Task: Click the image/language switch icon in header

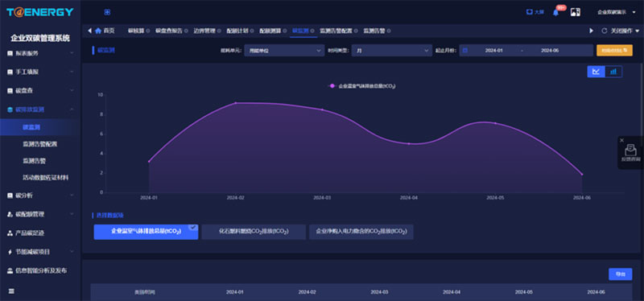Action: coord(576,12)
